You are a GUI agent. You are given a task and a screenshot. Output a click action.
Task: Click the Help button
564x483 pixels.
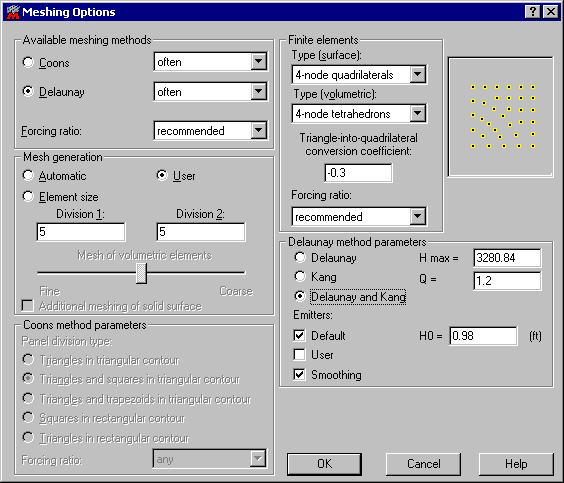click(516, 464)
